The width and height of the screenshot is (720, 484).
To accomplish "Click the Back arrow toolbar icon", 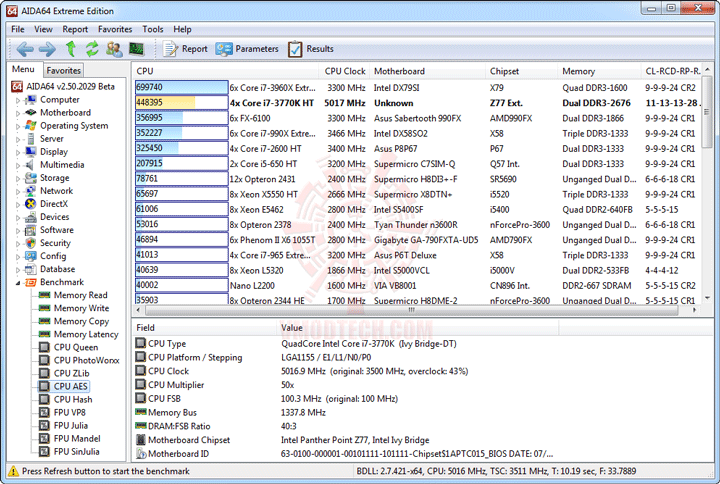I will coord(25,49).
